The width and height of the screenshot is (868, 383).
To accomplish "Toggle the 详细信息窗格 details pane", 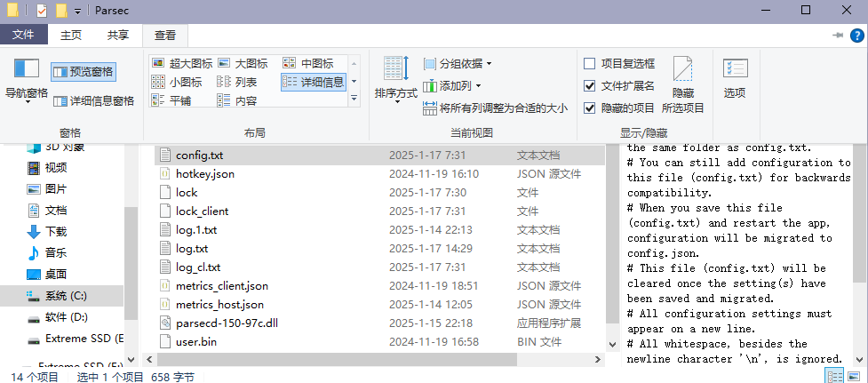I will 94,100.
